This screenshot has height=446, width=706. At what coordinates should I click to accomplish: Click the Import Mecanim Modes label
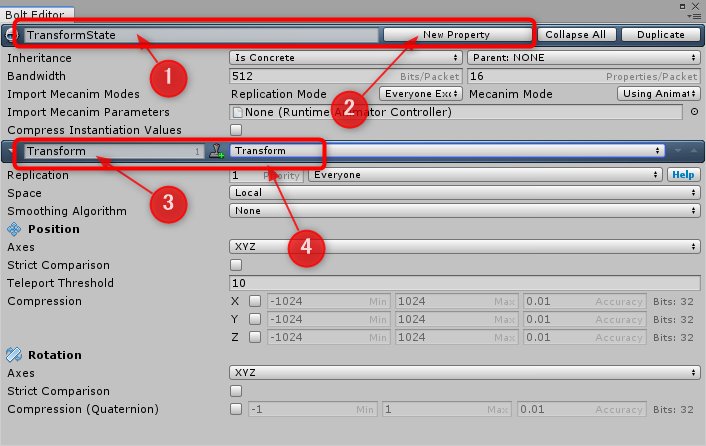click(73, 94)
